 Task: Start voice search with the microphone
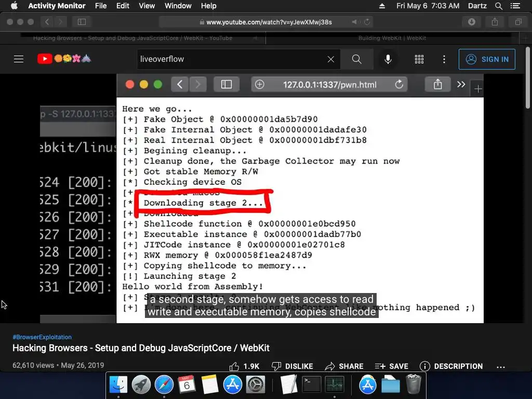(388, 59)
